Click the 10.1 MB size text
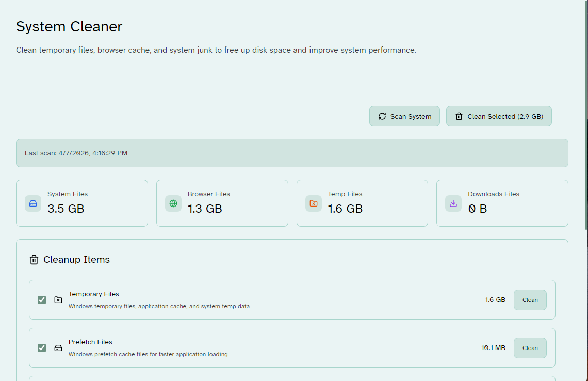The height and width of the screenshot is (381, 588). point(493,348)
